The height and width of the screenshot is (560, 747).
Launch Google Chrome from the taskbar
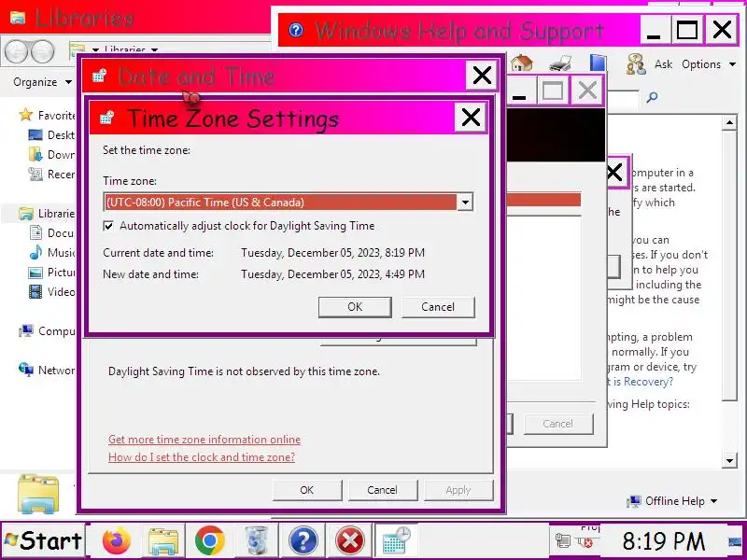[209, 541]
